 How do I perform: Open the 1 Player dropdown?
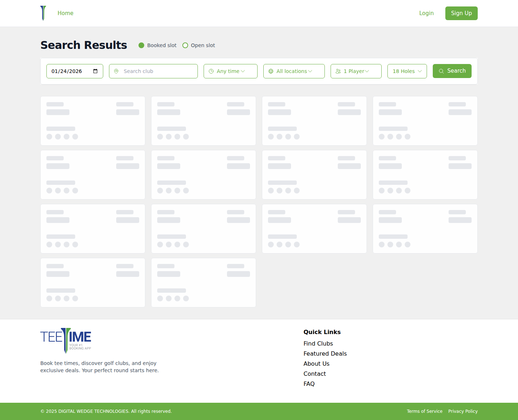(x=356, y=71)
